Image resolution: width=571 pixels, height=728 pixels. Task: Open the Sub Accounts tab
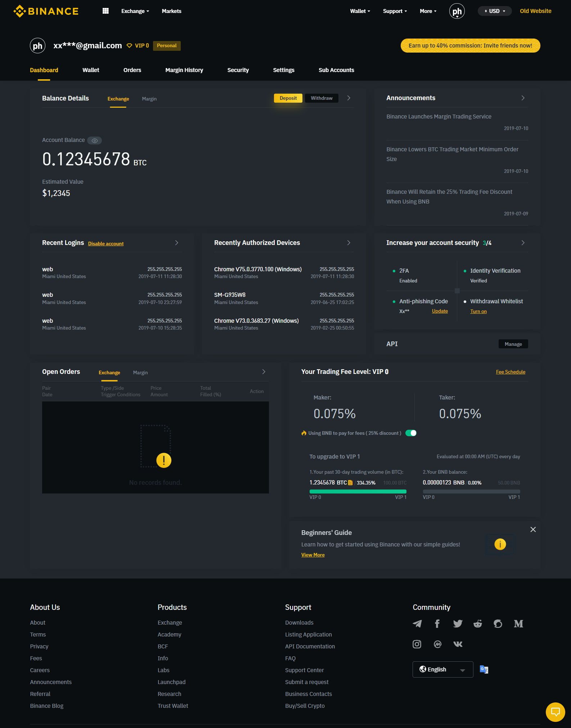(336, 70)
